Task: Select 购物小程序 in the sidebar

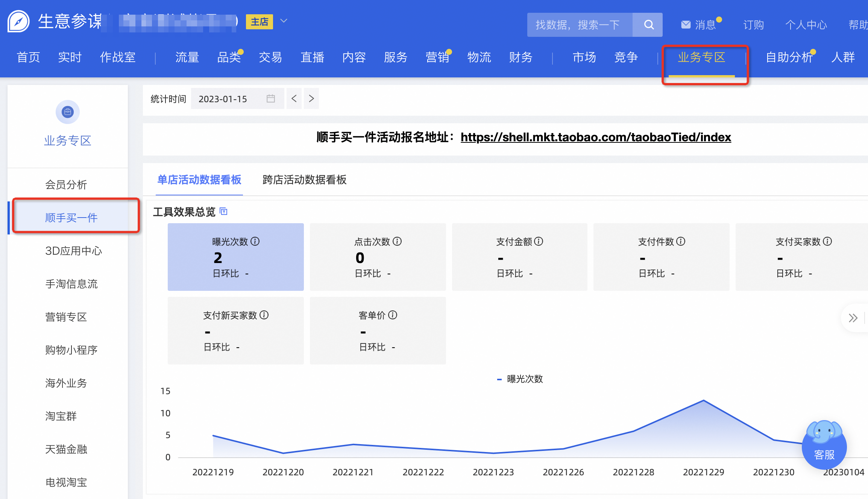Action: tap(71, 350)
